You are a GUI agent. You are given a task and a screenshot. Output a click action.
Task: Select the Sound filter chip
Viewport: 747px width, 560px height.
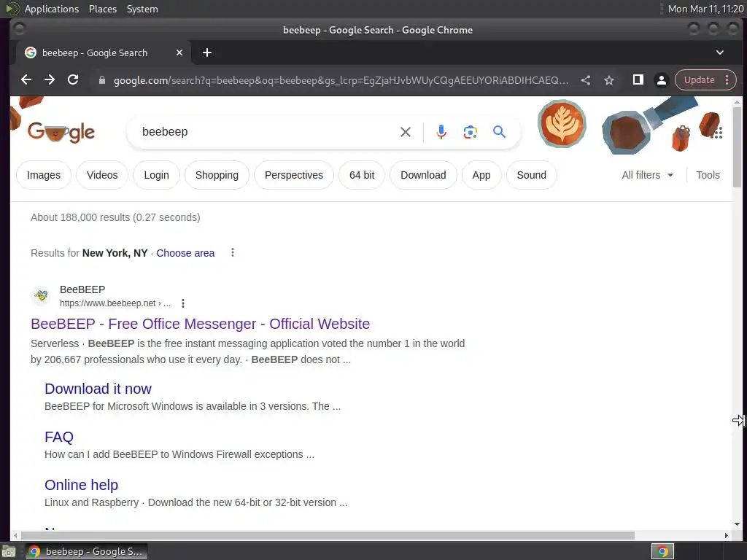531,175
